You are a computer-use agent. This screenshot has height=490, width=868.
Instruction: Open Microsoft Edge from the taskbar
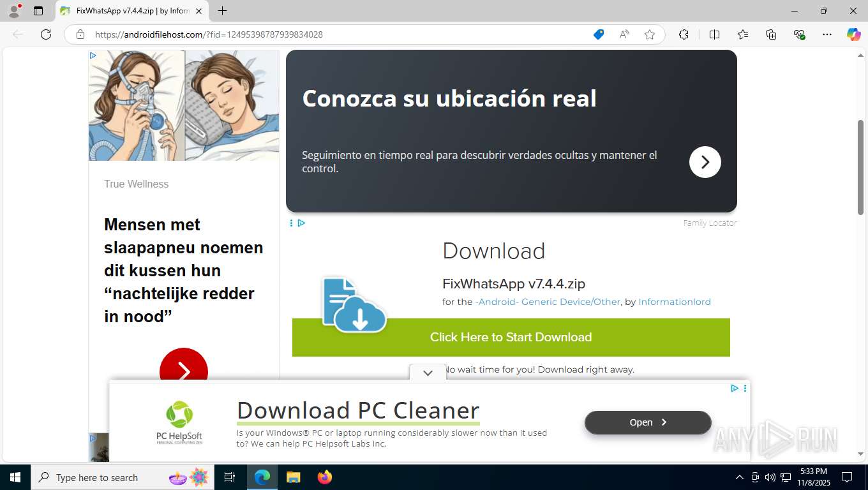tap(262, 477)
